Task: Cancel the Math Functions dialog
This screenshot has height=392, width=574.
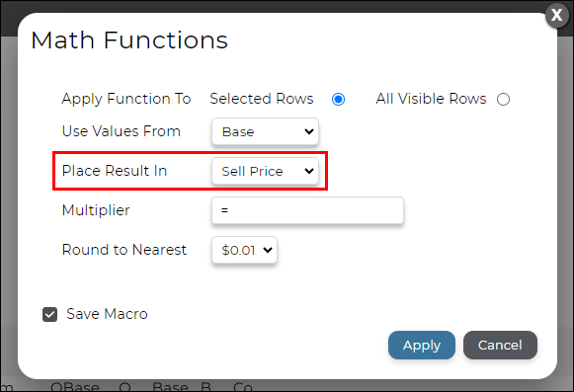Action: coord(500,346)
